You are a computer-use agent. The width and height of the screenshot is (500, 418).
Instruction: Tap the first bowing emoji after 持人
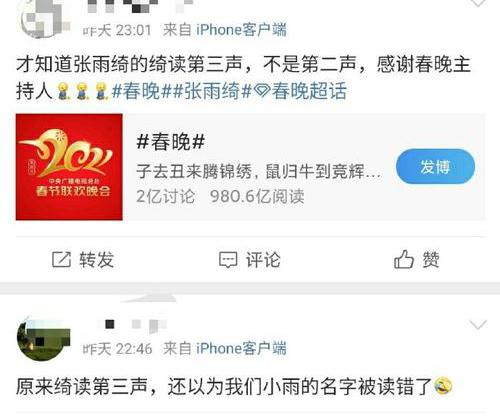pyautogui.click(x=62, y=91)
